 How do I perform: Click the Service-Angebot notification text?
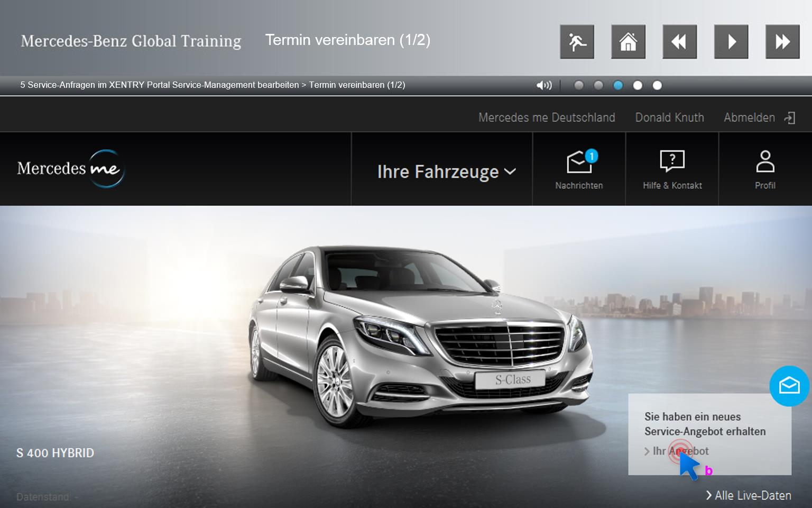tap(705, 424)
